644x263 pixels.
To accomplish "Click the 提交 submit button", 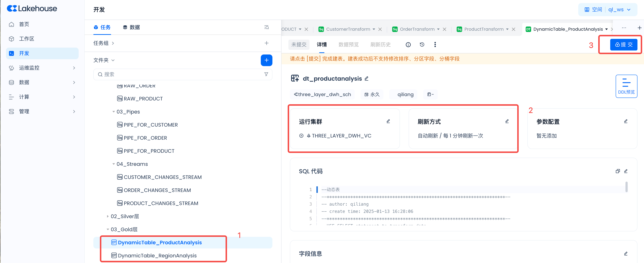I will [623, 44].
